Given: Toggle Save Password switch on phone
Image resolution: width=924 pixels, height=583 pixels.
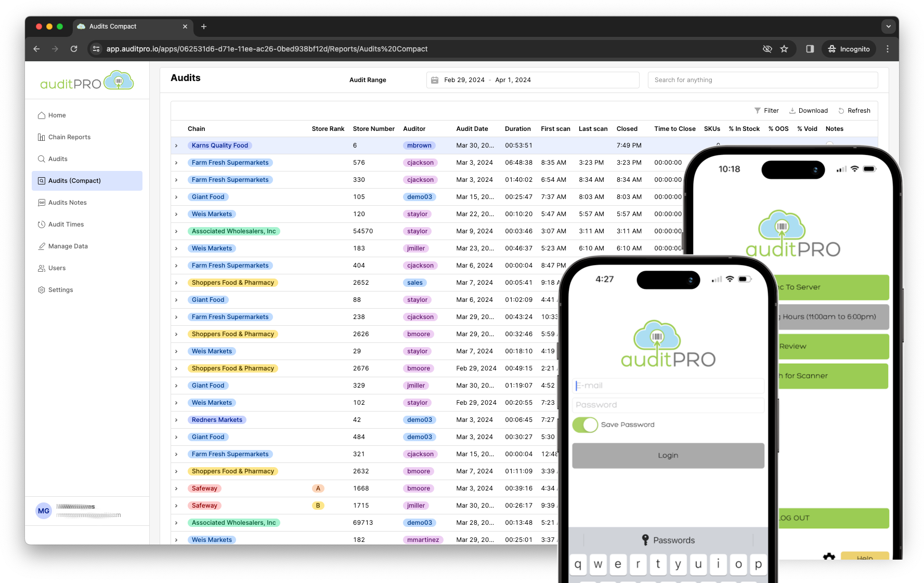Looking at the screenshot, I should [585, 425].
